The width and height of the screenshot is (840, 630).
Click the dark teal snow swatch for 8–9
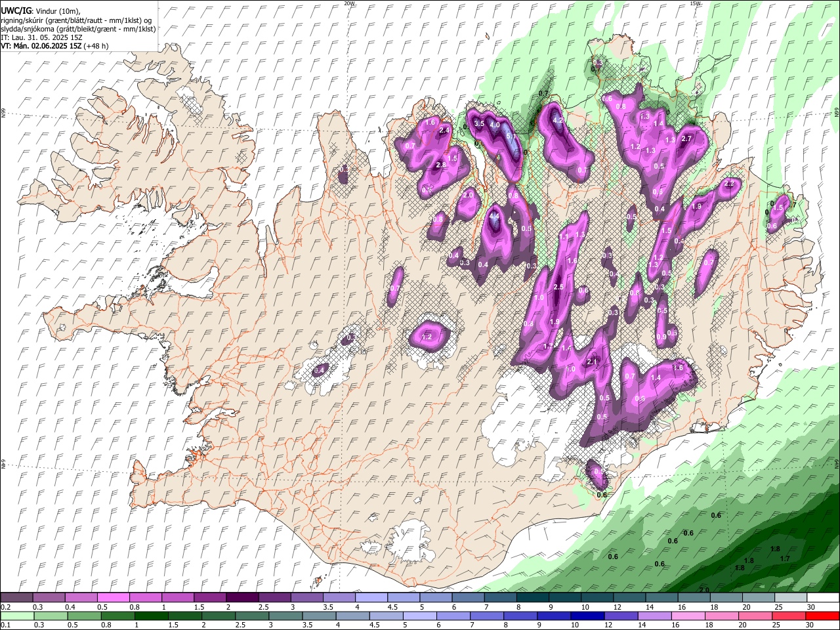pyautogui.click(x=532, y=597)
